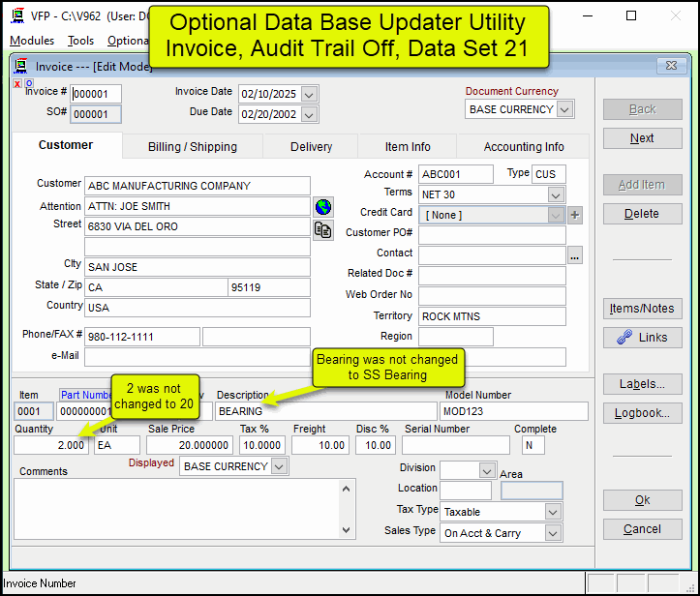Screen dimensions: 700x596
Task: Click the Attention field
Action: point(198,206)
